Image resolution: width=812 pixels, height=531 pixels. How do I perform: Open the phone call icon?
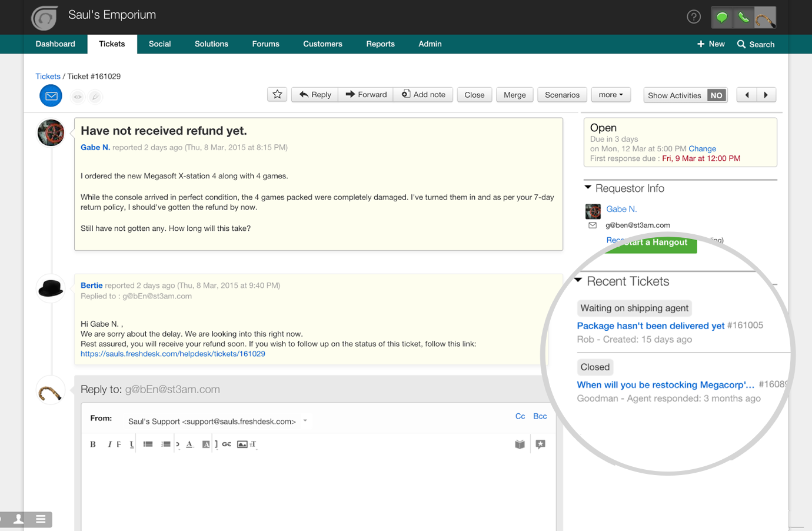(x=744, y=18)
